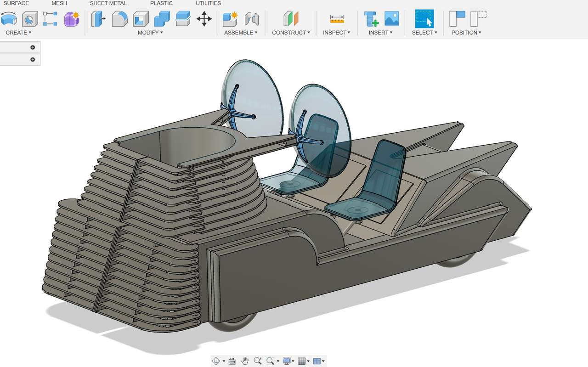Open the Create Form tool
This screenshot has height=367, width=588.
(x=71, y=19)
